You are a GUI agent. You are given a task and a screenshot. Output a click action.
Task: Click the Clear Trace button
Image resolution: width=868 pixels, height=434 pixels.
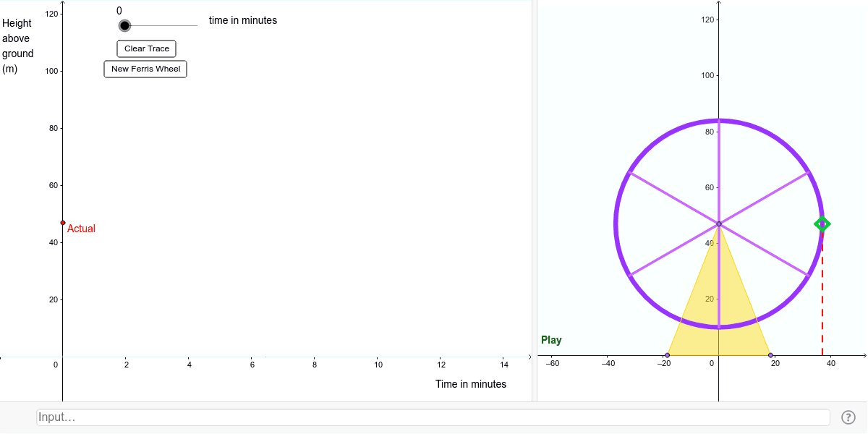pos(147,48)
